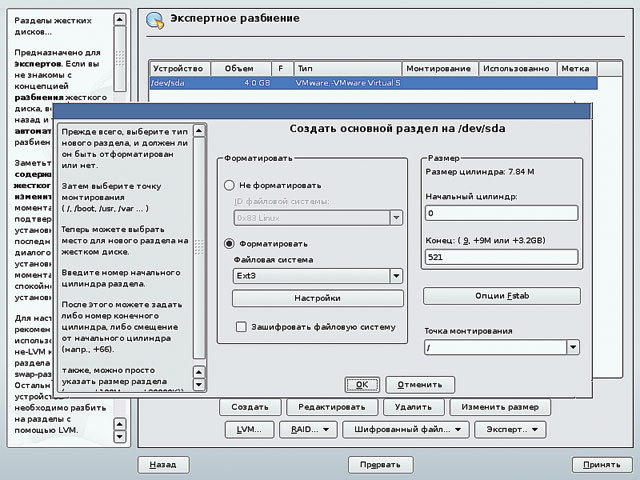640x480 pixels.
Task: Click the 'Изменить размер' button
Action: click(500, 407)
